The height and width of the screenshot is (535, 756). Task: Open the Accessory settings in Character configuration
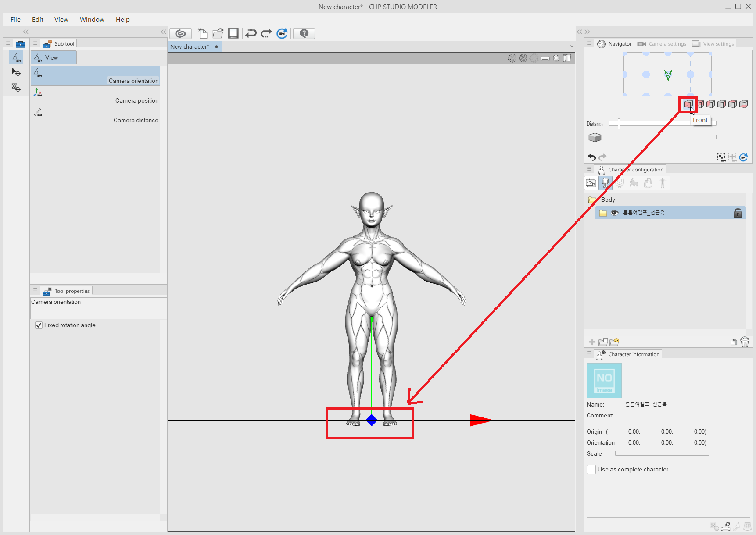pyautogui.click(x=648, y=183)
